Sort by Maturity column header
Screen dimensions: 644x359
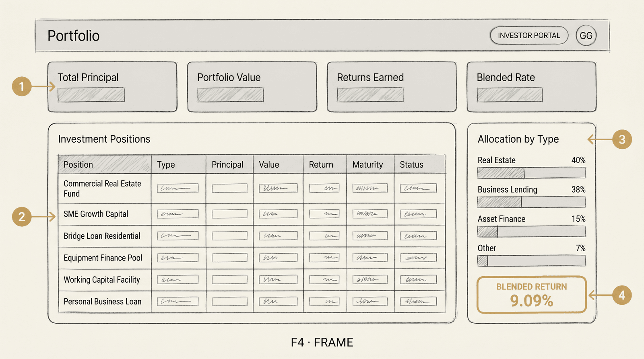[370, 164]
